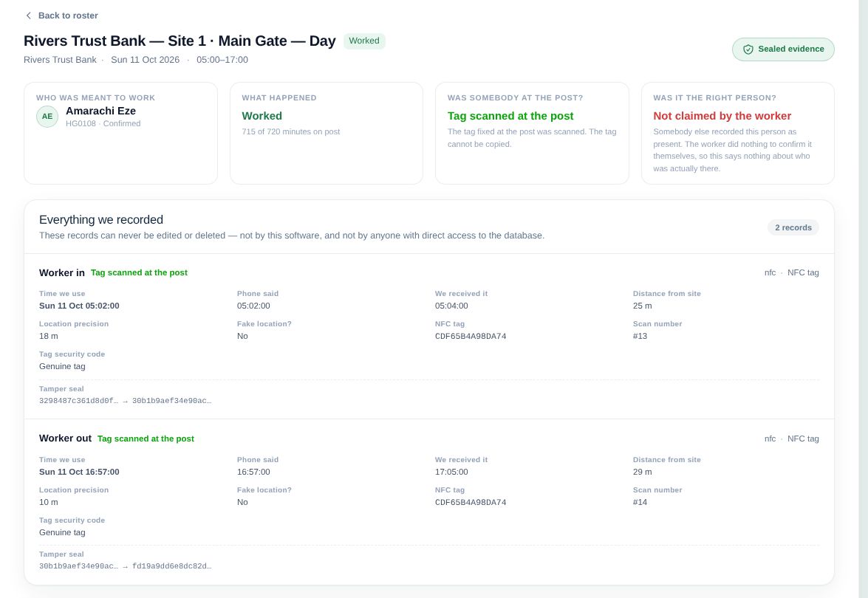868x598 pixels.
Task: Click distance value '29 m'
Action: pyautogui.click(x=642, y=472)
